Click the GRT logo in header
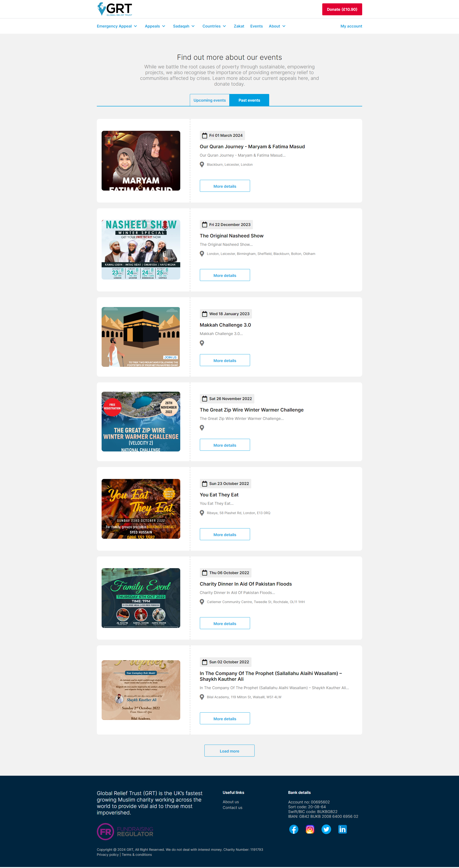Screen dimensions: 459x868 [x=115, y=9]
